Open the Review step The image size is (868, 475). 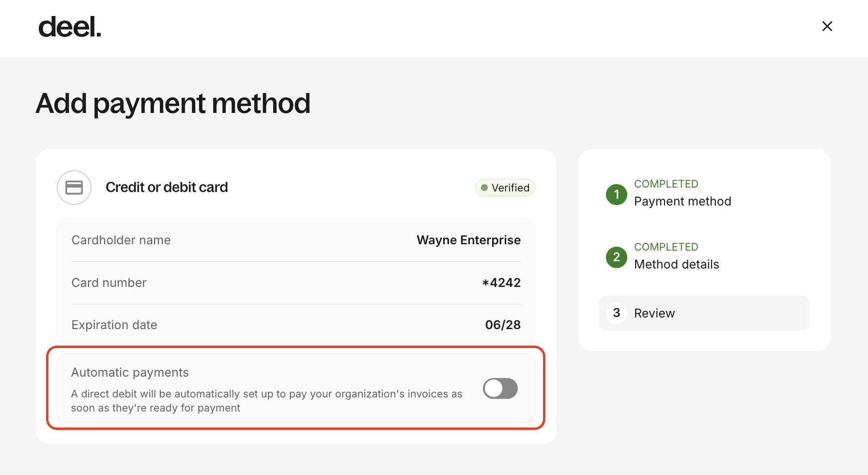point(654,313)
